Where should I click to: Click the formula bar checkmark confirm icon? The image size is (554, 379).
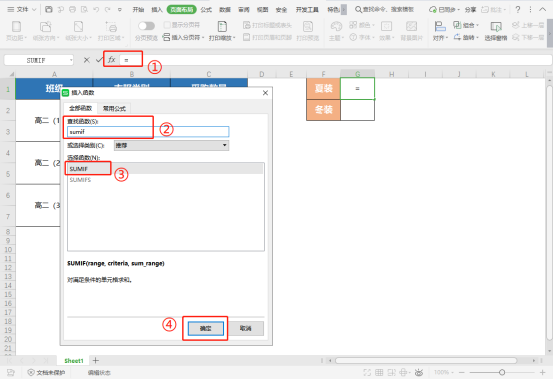pyautogui.click(x=99, y=60)
